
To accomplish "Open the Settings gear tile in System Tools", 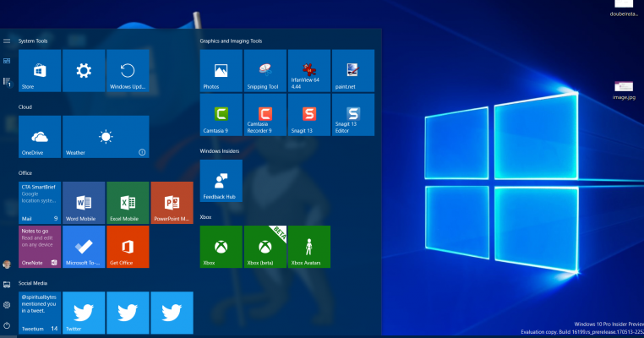I will (84, 71).
